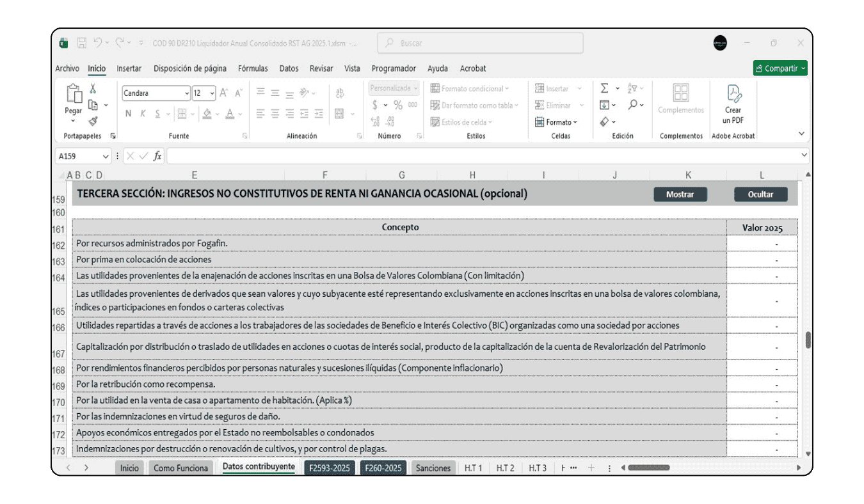Screen dimensions: 864x504
Task: Open the Candara font dropdown
Action: pyautogui.click(x=188, y=93)
